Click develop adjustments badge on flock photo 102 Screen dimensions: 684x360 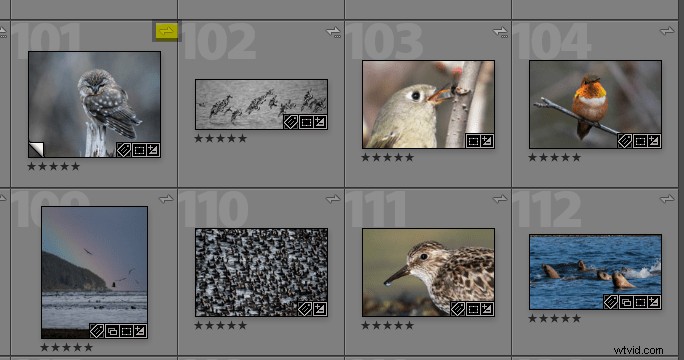(x=320, y=122)
